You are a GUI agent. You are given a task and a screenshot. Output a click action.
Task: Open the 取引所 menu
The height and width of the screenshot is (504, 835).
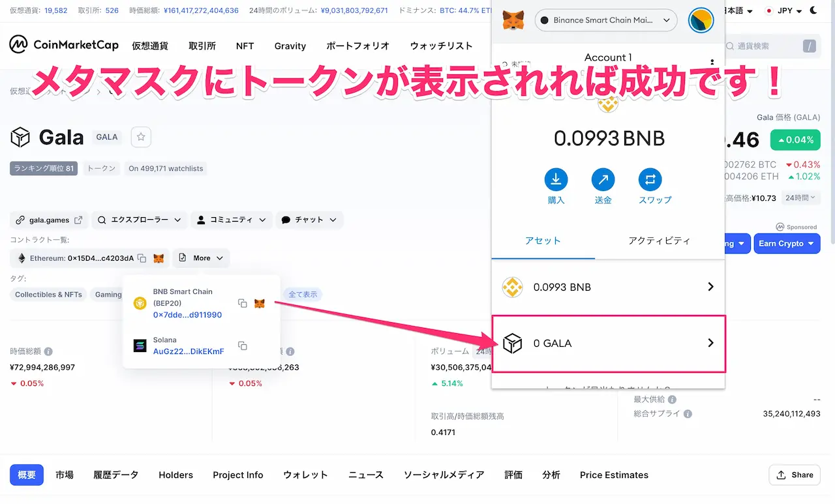[202, 46]
